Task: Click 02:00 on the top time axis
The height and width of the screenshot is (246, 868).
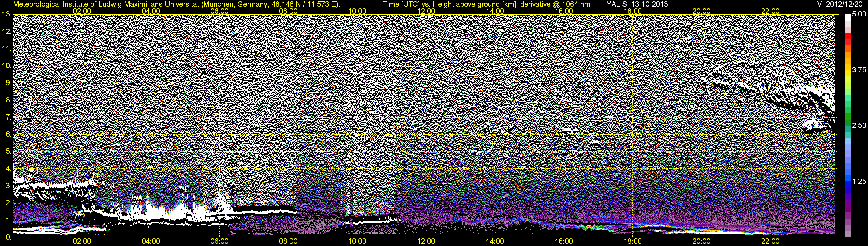Action: [82, 11]
